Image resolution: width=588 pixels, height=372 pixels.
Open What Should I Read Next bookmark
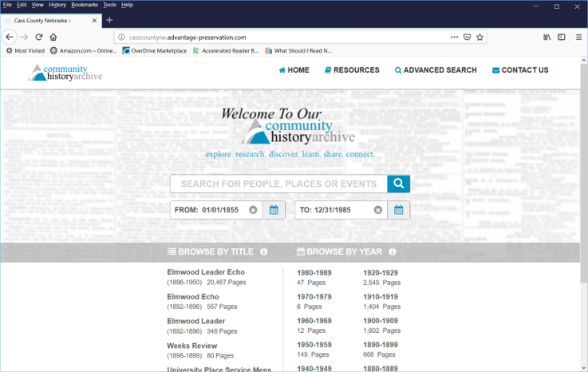298,50
